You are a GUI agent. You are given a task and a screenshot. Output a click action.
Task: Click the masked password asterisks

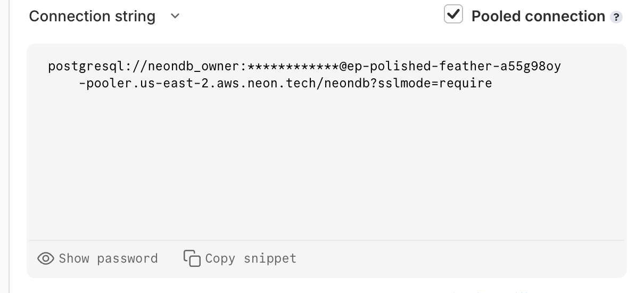(x=293, y=67)
